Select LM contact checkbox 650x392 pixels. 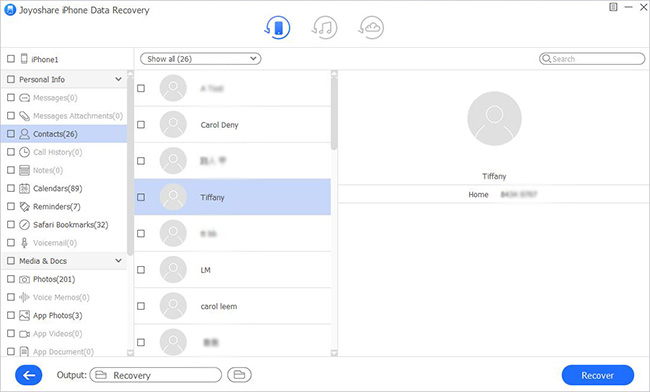pyautogui.click(x=141, y=270)
